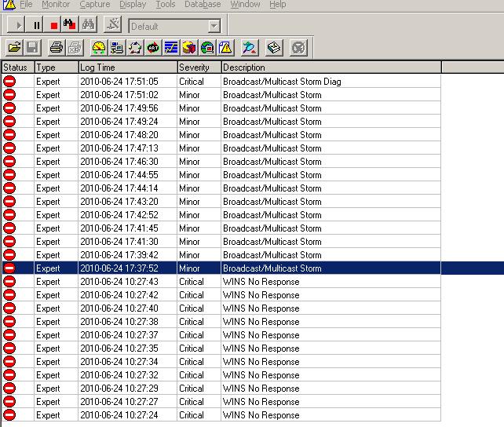Open the Alarm Log warning icon

(225, 48)
